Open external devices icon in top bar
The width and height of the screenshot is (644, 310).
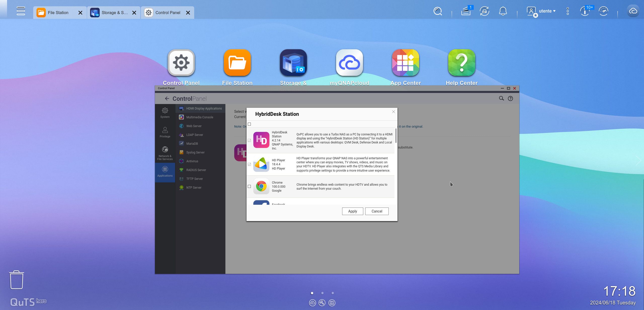tap(484, 11)
